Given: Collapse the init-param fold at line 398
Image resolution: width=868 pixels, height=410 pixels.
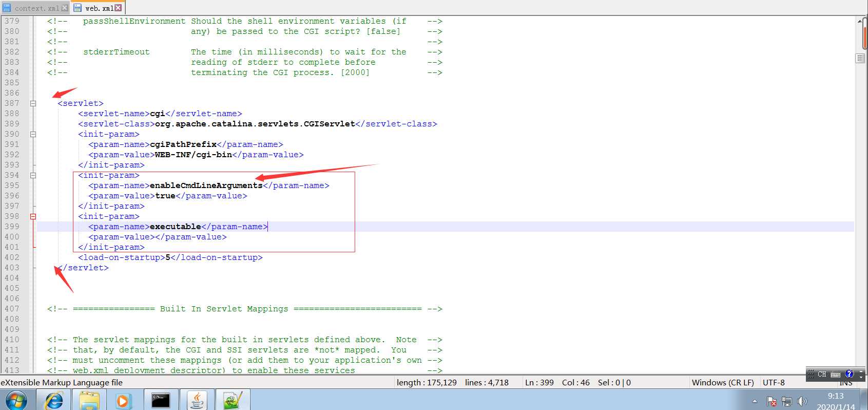Looking at the screenshot, I should click(33, 216).
